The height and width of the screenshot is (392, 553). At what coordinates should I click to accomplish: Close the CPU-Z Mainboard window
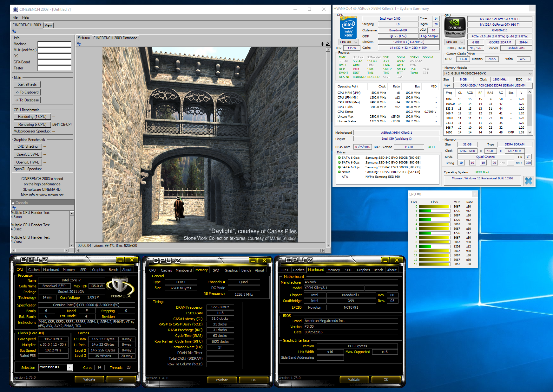pyautogui.click(x=397, y=260)
